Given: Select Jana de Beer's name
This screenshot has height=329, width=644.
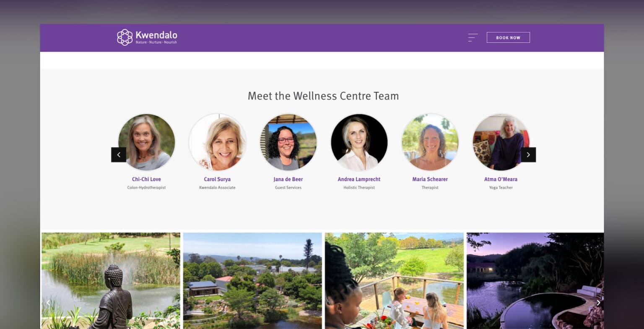Looking at the screenshot, I should [288, 179].
